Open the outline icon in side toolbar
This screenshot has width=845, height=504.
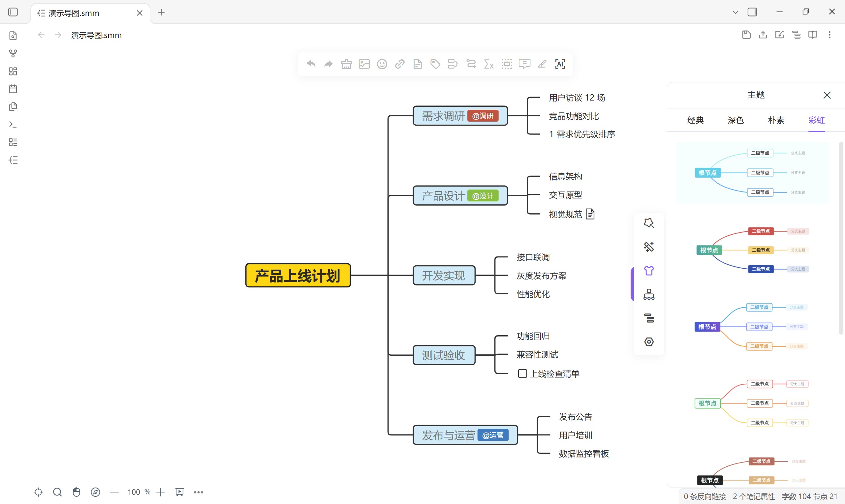pos(649,318)
